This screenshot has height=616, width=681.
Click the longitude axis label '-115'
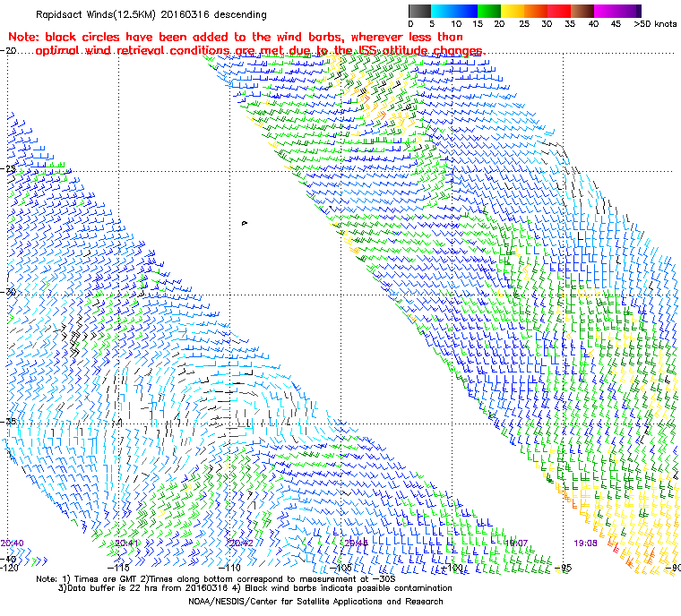[118, 568]
